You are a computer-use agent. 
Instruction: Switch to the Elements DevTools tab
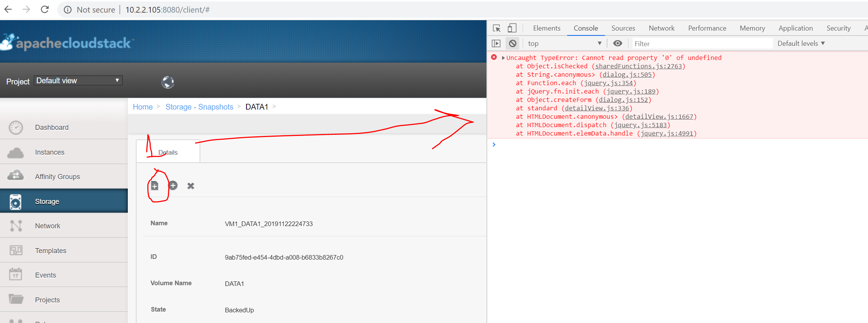click(x=547, y=28)
